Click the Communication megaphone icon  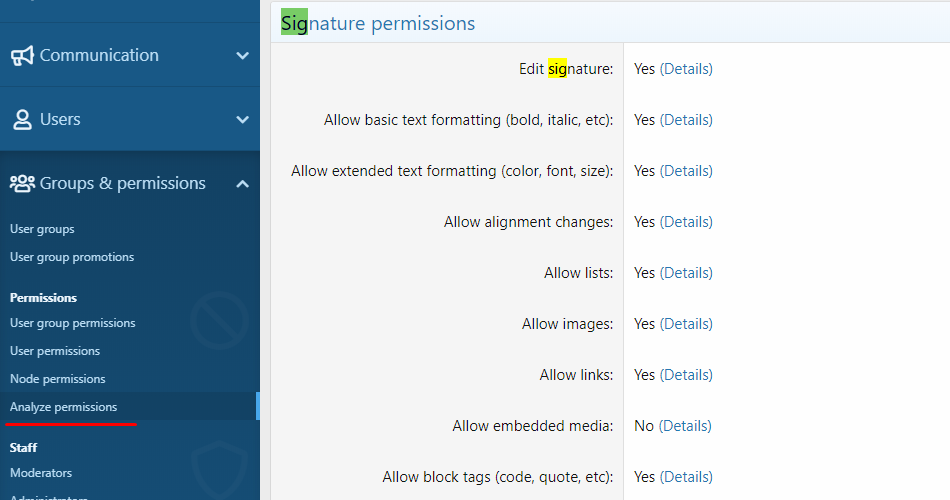coord(22,56)
